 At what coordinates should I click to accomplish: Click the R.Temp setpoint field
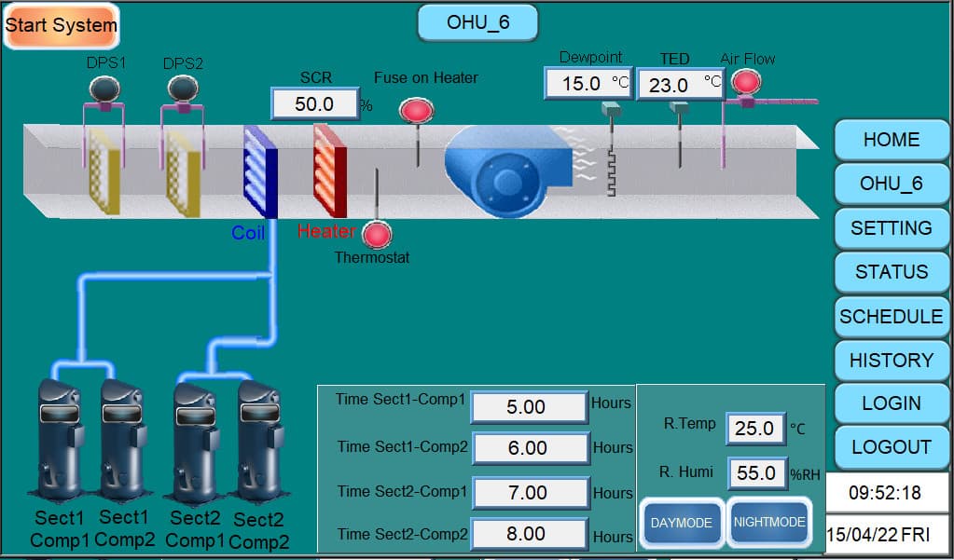click(x=754, y=429)
